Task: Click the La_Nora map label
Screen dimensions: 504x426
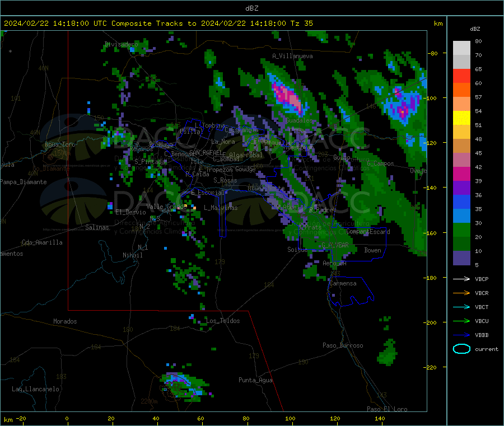Action: point(223,142)
